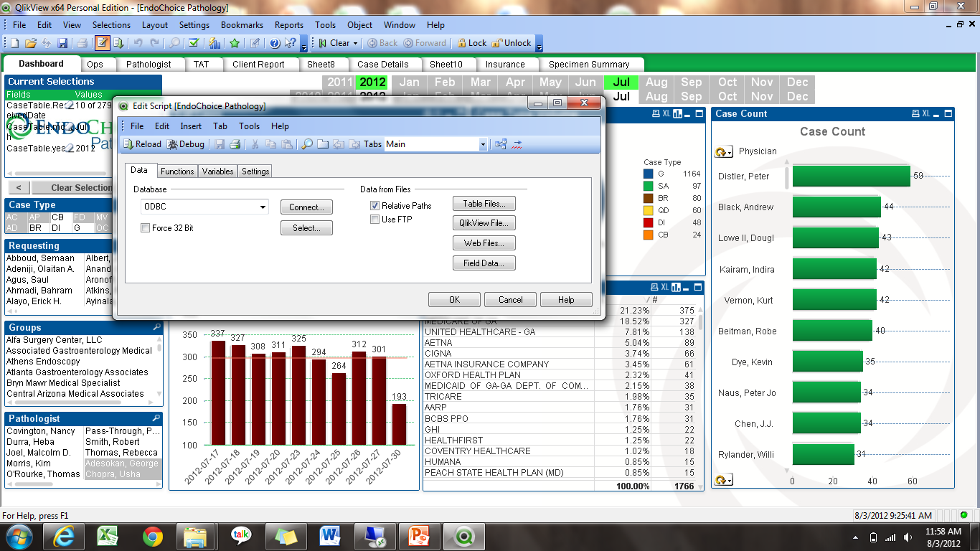Click Current Selections checkmark icon in main toolbar
980x551 pixels.
pyautogui.click(x=193, y=43)
